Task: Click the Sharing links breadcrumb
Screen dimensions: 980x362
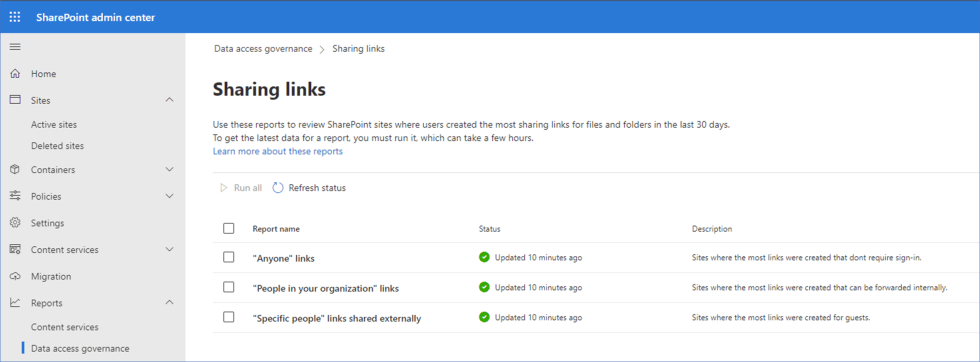Action: click(358, 49)
